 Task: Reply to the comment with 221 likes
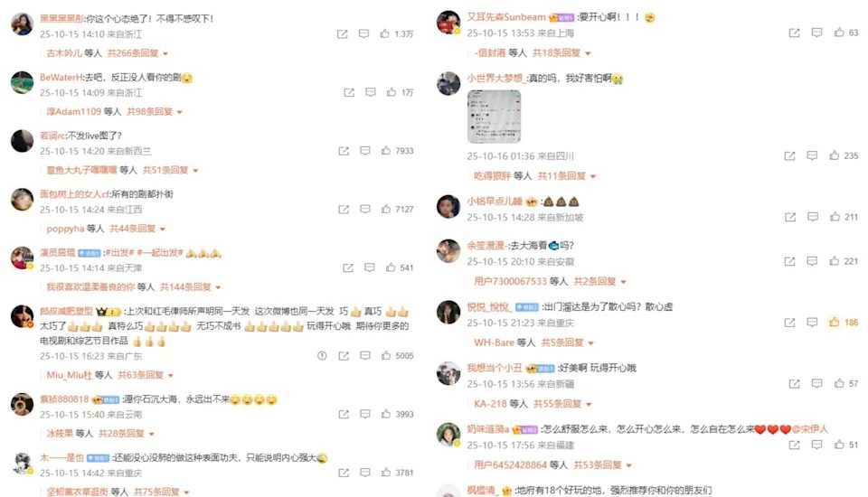(812, 260)
